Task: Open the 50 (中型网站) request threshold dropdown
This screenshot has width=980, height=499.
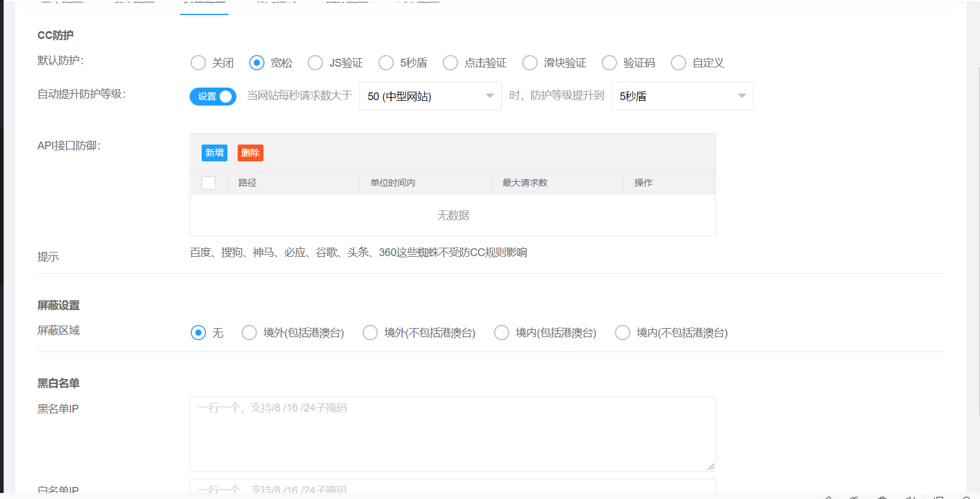Action: [430, 96]
